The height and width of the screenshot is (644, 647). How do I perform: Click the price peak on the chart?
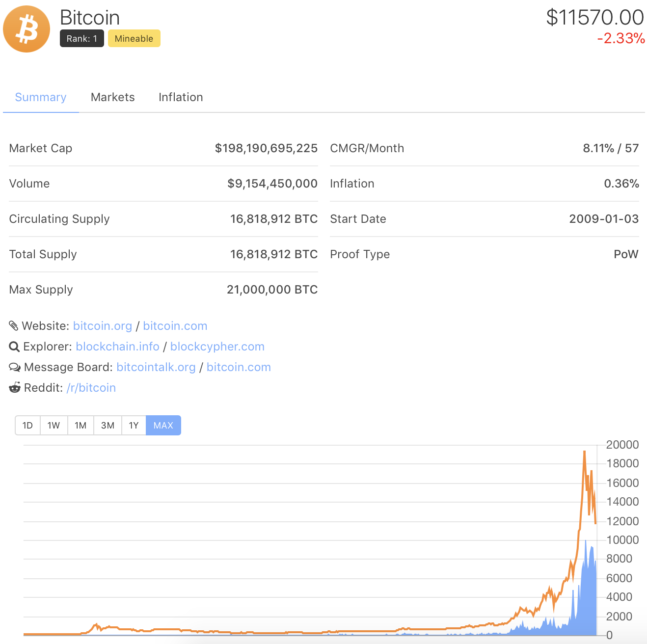pyautogui.click(x=584, y=452)
